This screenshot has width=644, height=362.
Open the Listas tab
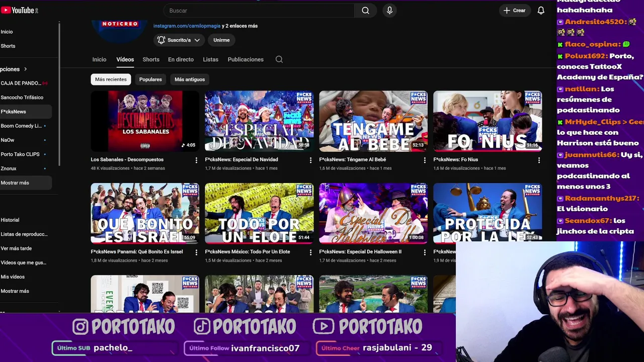(210, 59)
